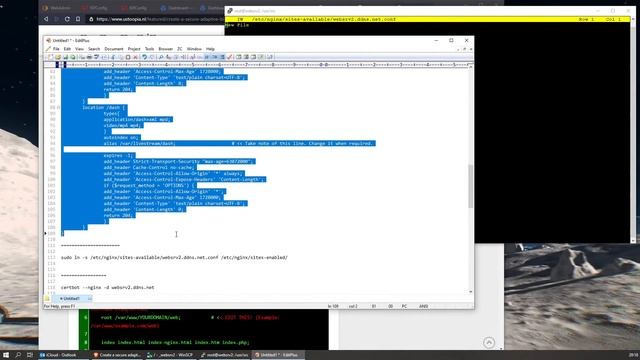The width and height of the screenshot is (640, 360).
Task: Click the Open file folder icon
Action: point(58,57)
